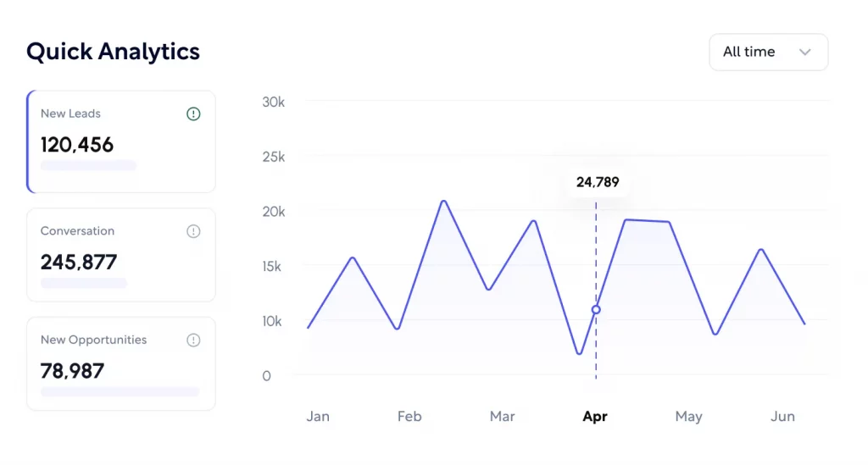The height and width of the screenshot is (465, 868).
Task: Click the Jan month label
Action: coord(318,417)
